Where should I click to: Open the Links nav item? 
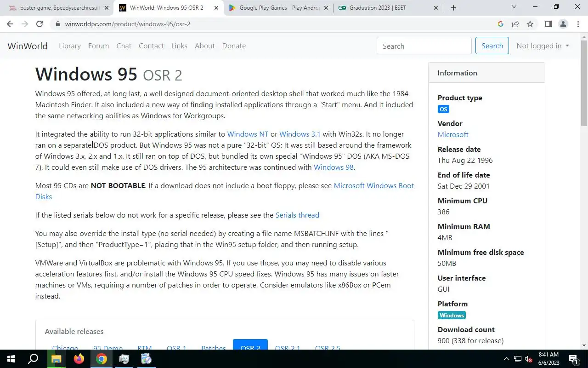click(179, 46)
